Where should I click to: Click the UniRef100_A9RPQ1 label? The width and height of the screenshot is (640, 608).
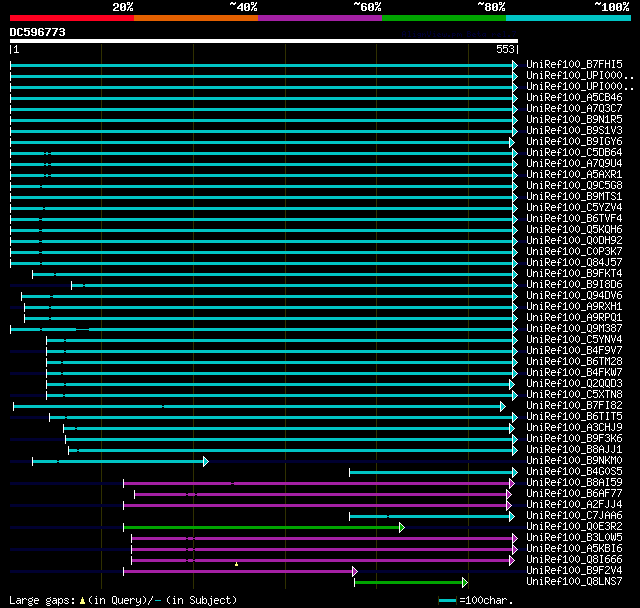574,318
